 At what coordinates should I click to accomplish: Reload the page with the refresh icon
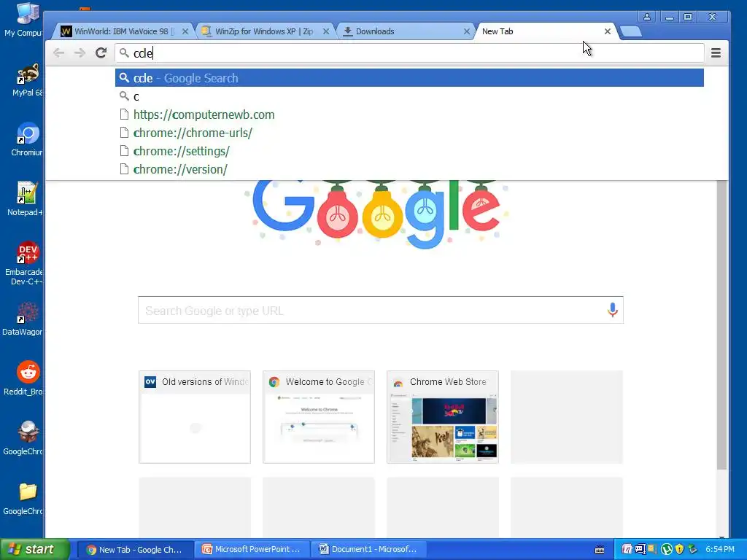coord(101,52)
